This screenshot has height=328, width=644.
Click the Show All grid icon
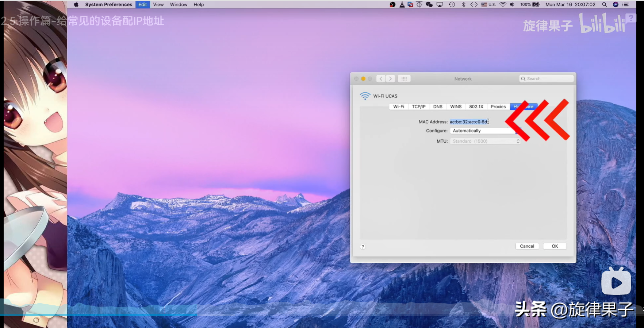pyautogui.click(x=404, y=79)
